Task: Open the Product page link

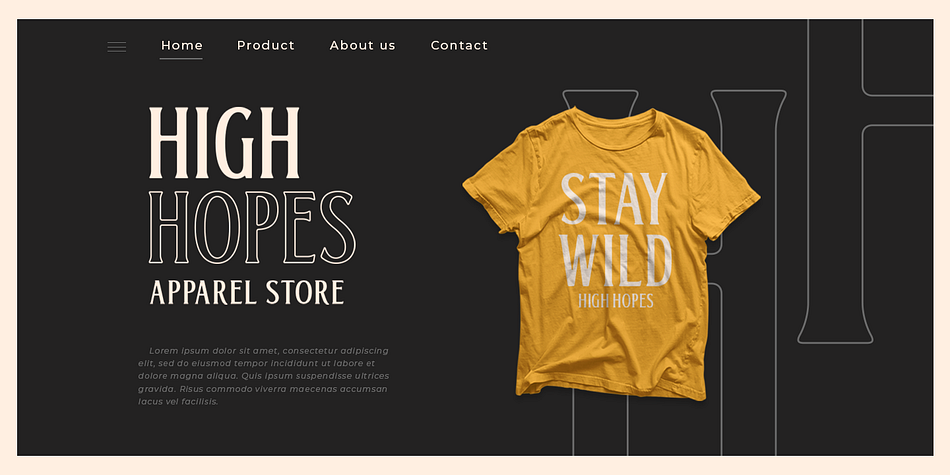Action: tap(265, 45)
